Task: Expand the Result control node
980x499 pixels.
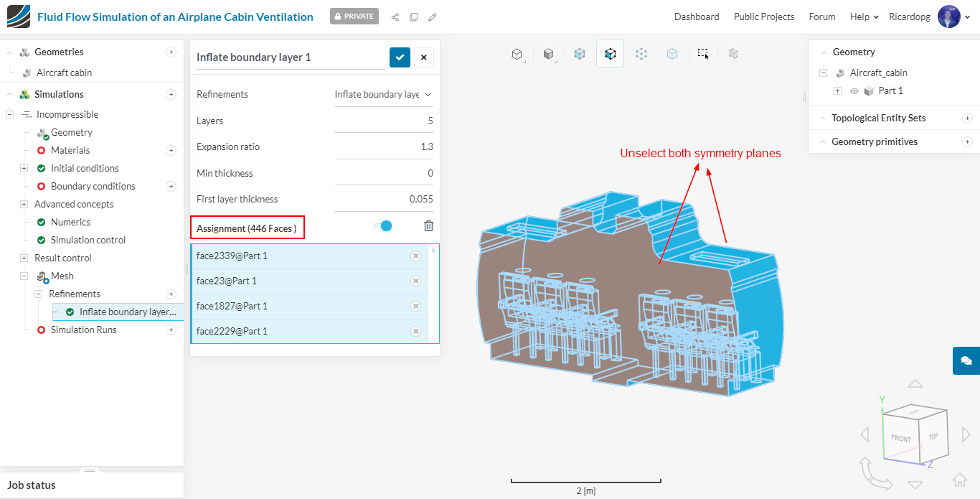Action: point(24,258)
